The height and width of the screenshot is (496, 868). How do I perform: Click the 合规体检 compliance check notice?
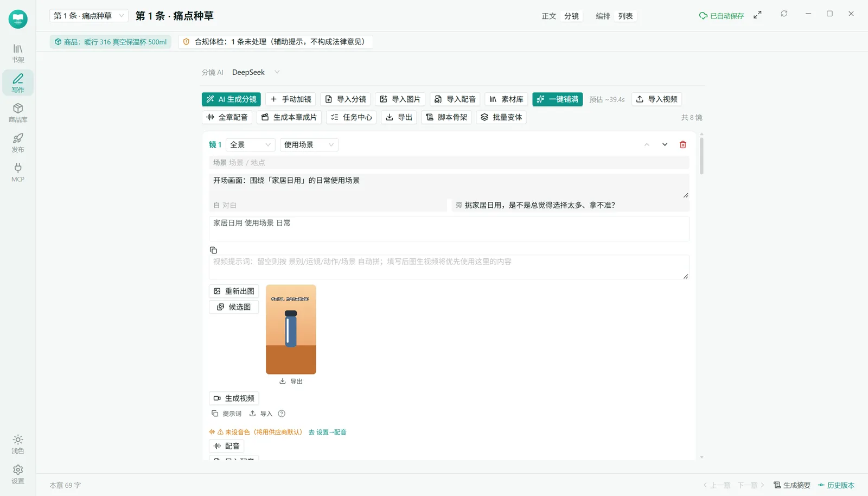pyautogui.click(x=275, y=42)
